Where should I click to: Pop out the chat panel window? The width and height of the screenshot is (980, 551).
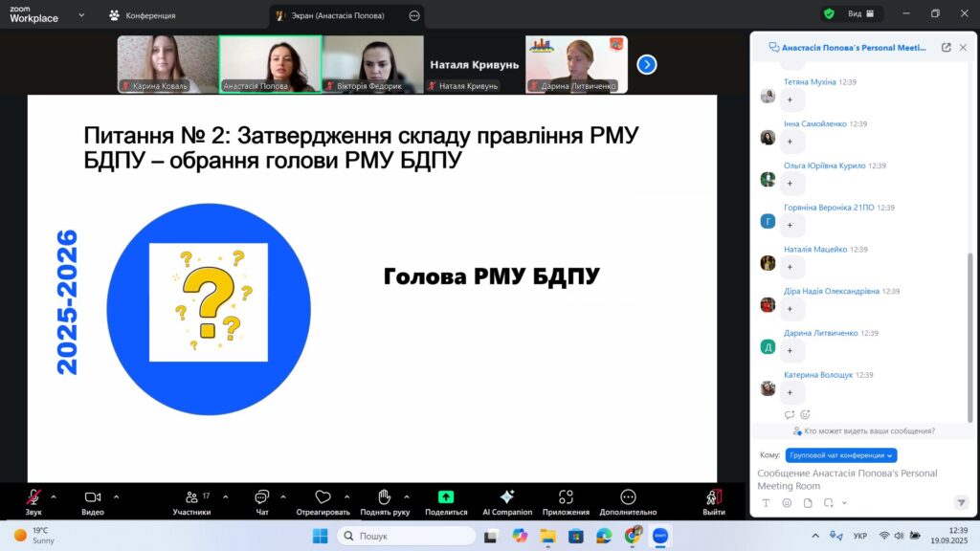tap(946, 47)
